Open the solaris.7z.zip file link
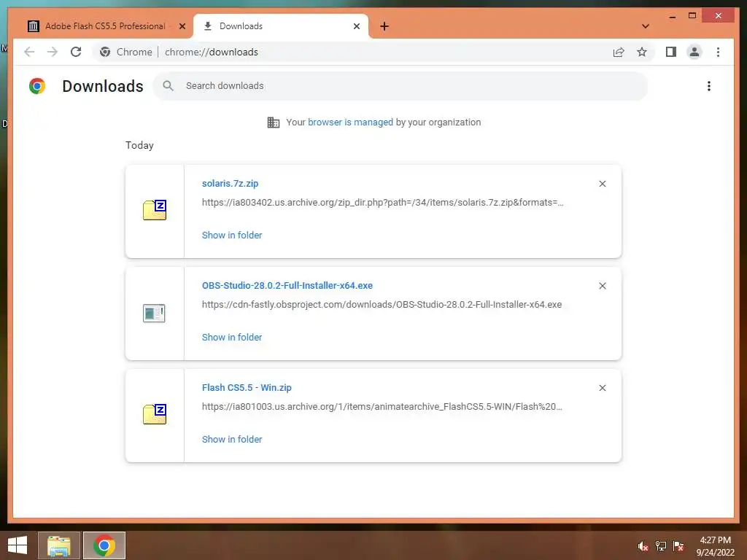 click(230, 183)
